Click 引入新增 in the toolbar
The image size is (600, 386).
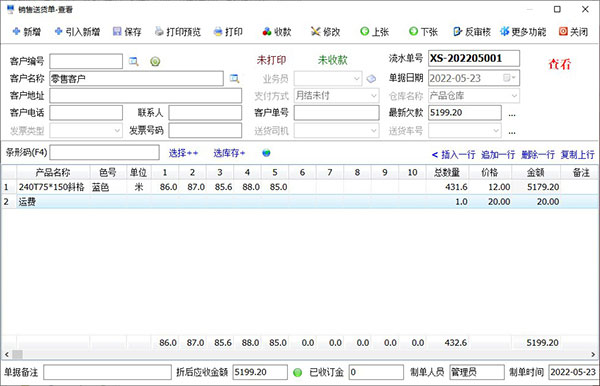pos(77,32)
